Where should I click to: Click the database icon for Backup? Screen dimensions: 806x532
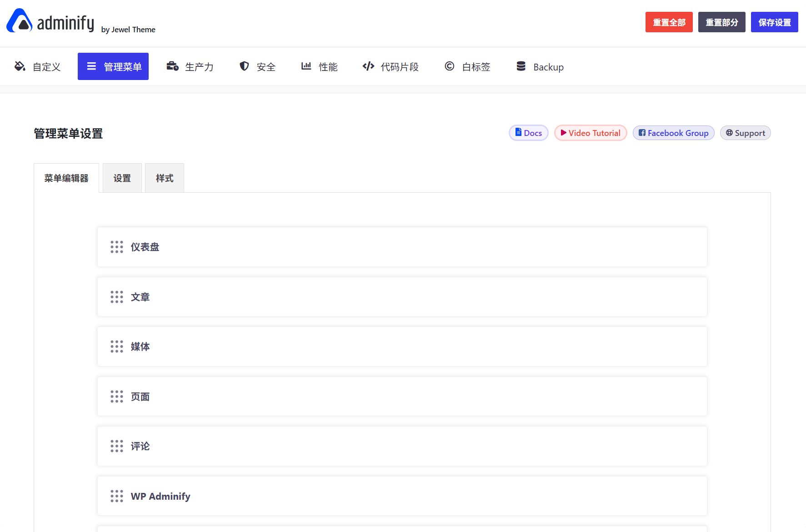point(521,66)
